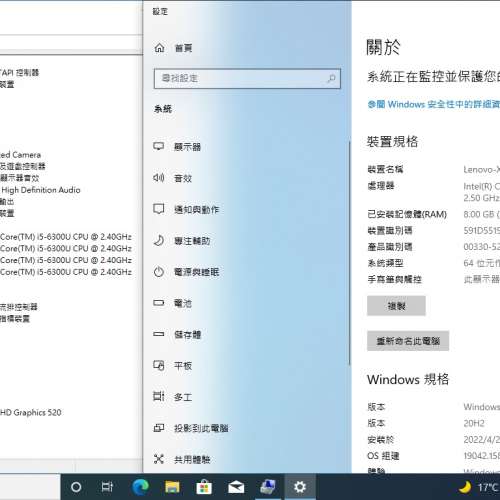
Task: Click the settings sidebar vertical scrollbar
Action: click(x=349, y=253)
